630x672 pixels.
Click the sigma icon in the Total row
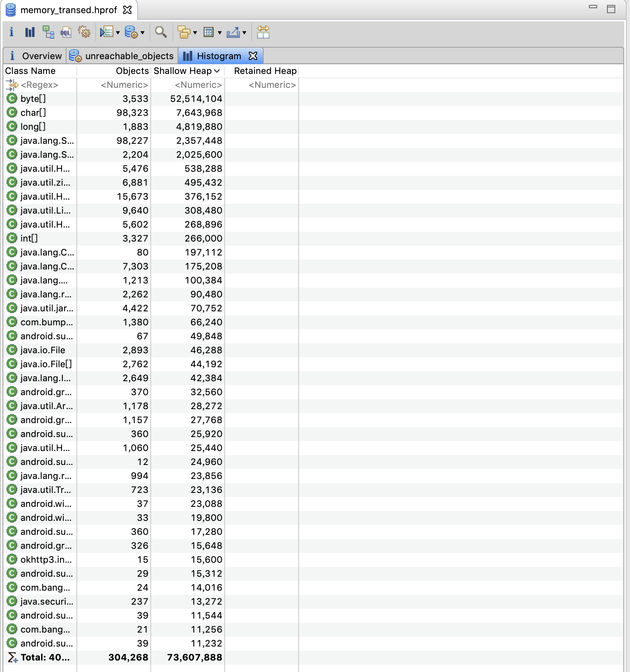[x=13, y=657]
